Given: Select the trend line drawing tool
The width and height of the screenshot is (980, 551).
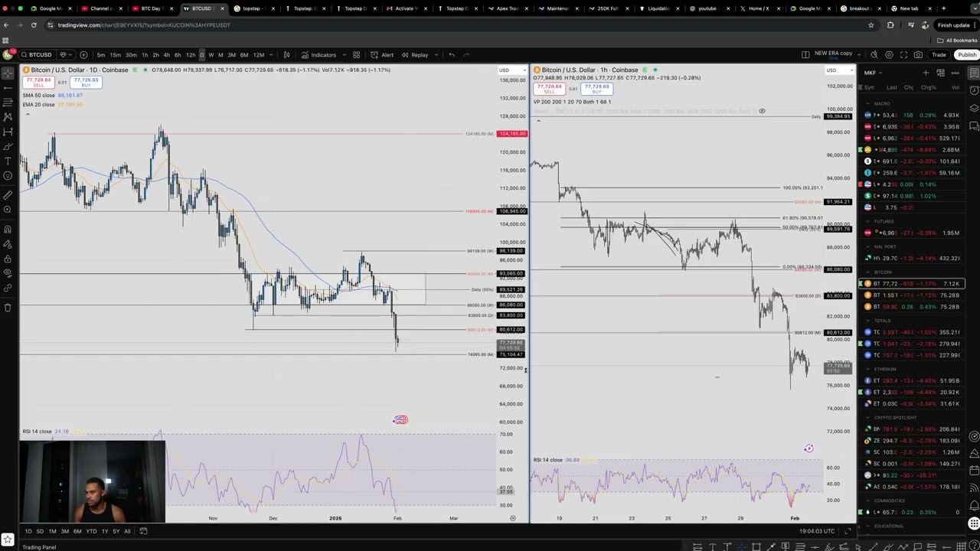Looking at the screenshot, I should coord(8,88).
